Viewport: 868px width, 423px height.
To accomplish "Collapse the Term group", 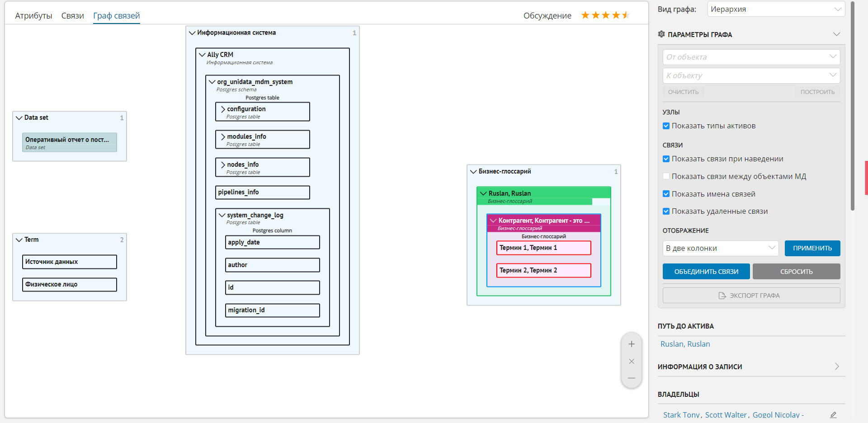I will [x=19, y=240].
